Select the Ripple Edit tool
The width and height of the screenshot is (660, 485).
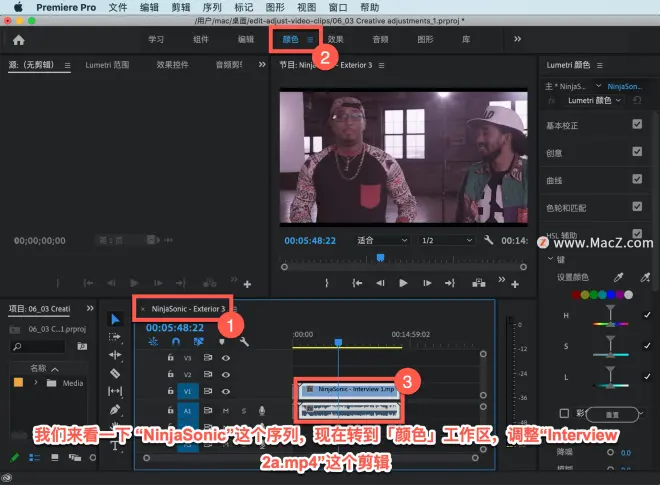coord(115,355)
